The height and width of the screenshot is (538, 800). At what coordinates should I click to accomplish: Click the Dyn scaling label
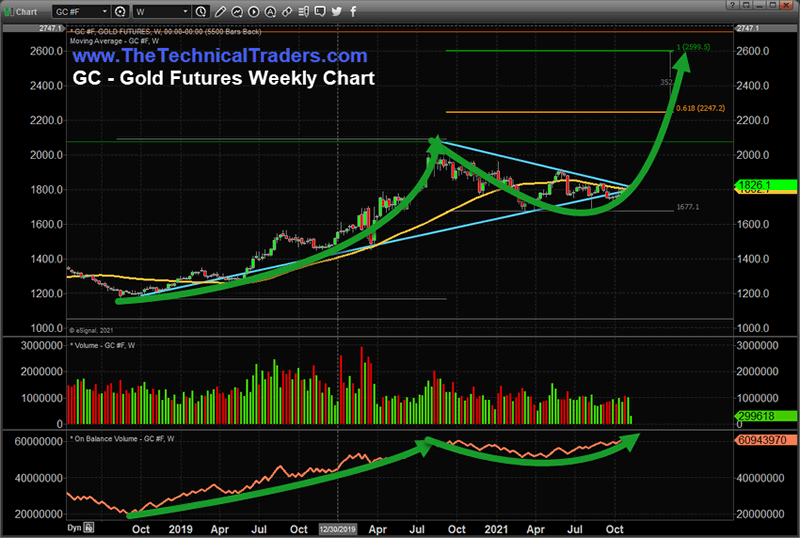coord(74,527)
